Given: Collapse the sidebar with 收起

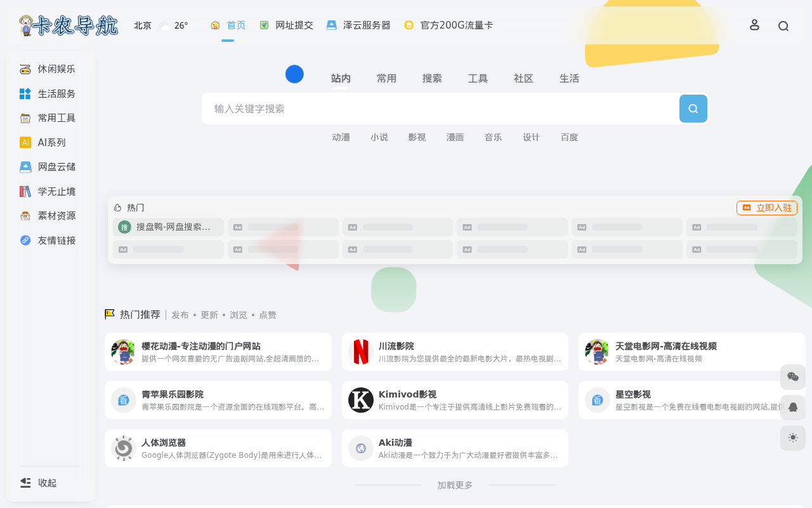Looking at the screenshot, I should [x=47, y=483].
